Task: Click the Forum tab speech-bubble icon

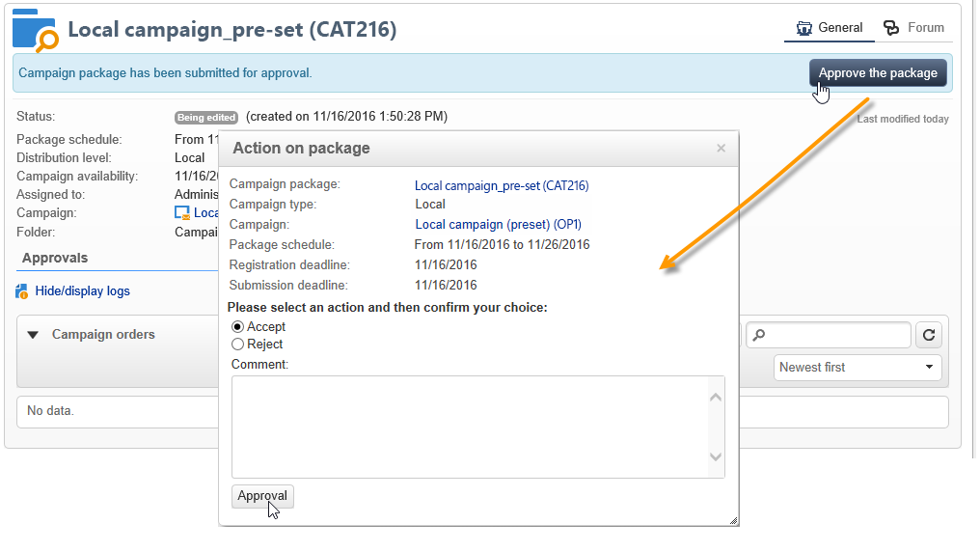Action: pyautogui.click(x=892, y=28)
